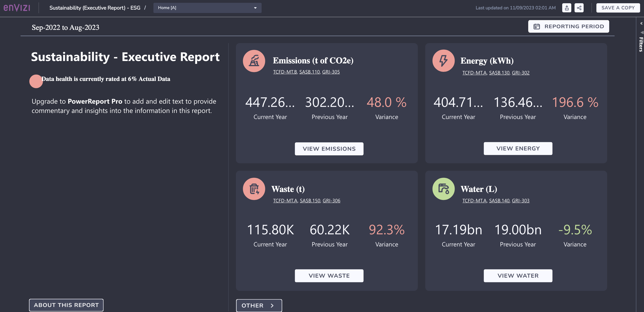Click the small chart icon above Filters
Image resolution: width=644 pixels, height=312 pixels.
coord(642,32)
